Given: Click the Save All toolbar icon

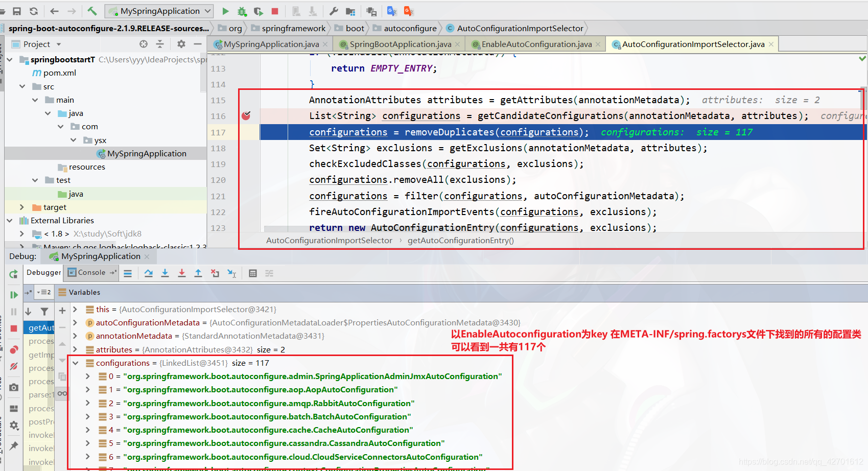Looking at the screenshot, I should click(17, 11).
